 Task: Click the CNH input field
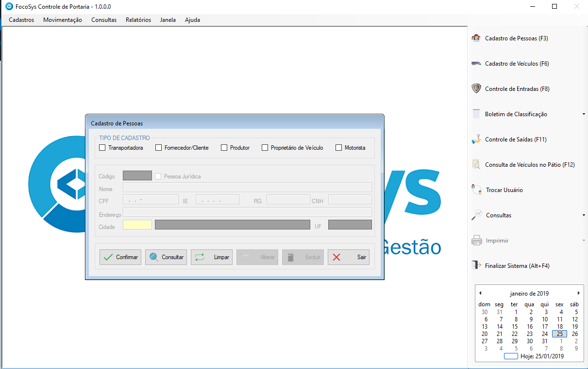point(350,199)
